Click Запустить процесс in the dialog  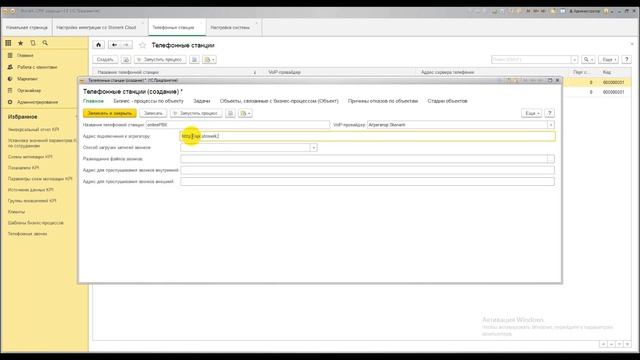click(x=196, y=113)
